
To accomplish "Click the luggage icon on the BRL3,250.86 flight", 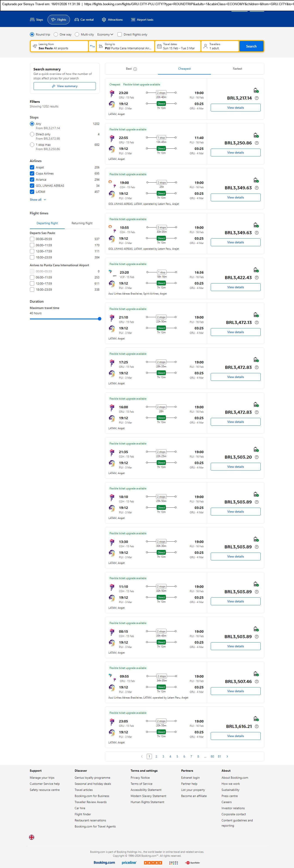I will click(x=256, y=136).
